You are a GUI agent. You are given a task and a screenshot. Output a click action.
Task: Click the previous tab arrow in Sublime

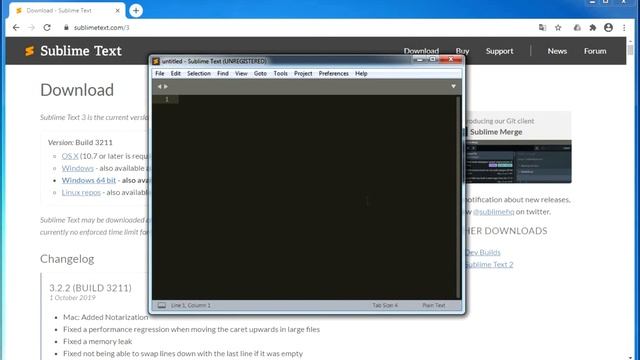pyautogui.click(x=159, y=87)
